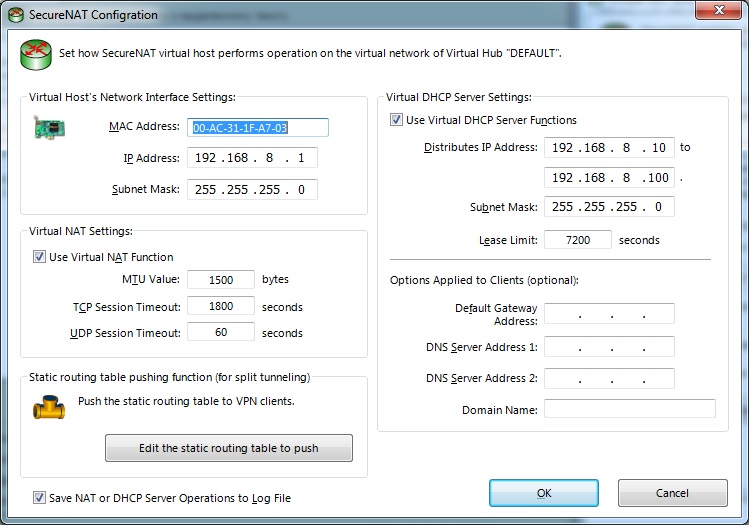The image size is (750, 527).
Task: Click the virtual host Subnet Mask field
Action: pos(252,190)
